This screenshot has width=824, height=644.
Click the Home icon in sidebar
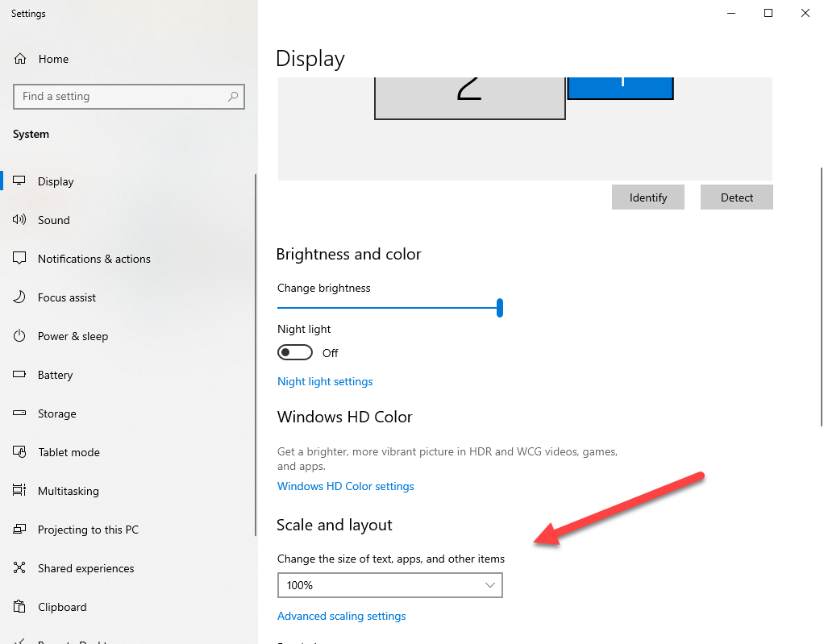coord(20,59)
